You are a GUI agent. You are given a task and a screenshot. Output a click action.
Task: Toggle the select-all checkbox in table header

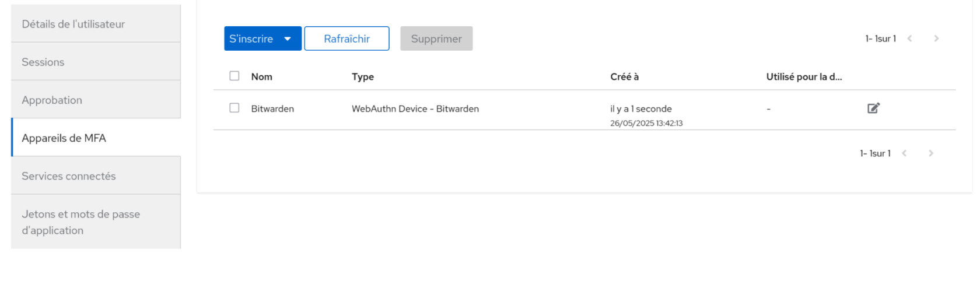click(235, 76)
